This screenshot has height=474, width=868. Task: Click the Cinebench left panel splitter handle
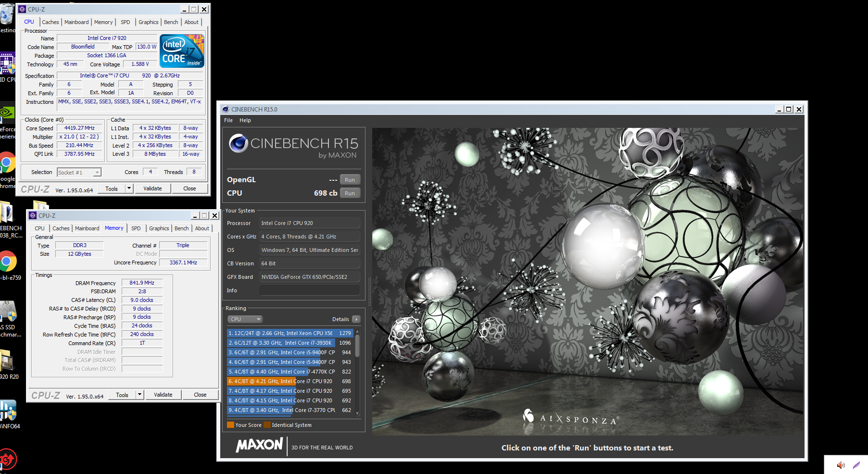point(369,291)
